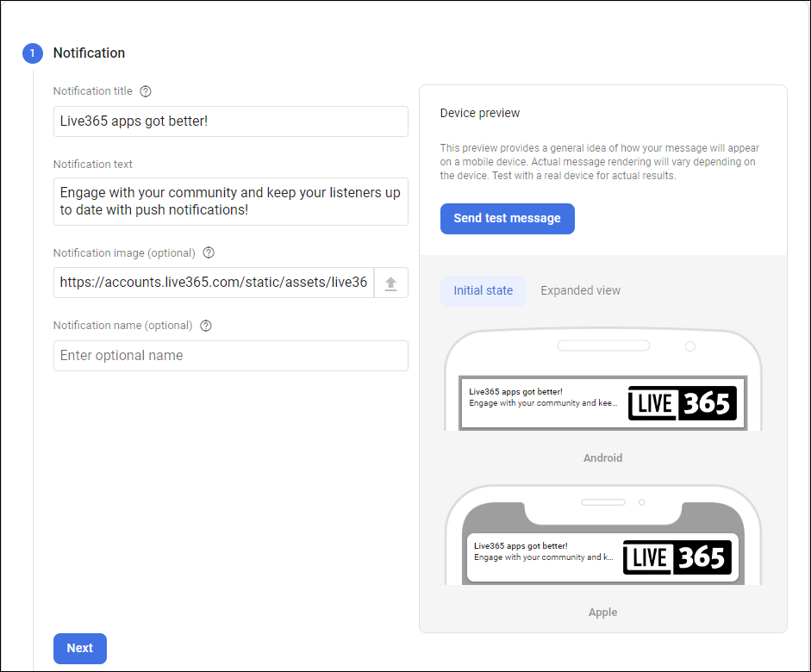The width and height of the screenshot is (811, 672).
Task: Click the Enter optional name field
Action: (x=230, y=355)
